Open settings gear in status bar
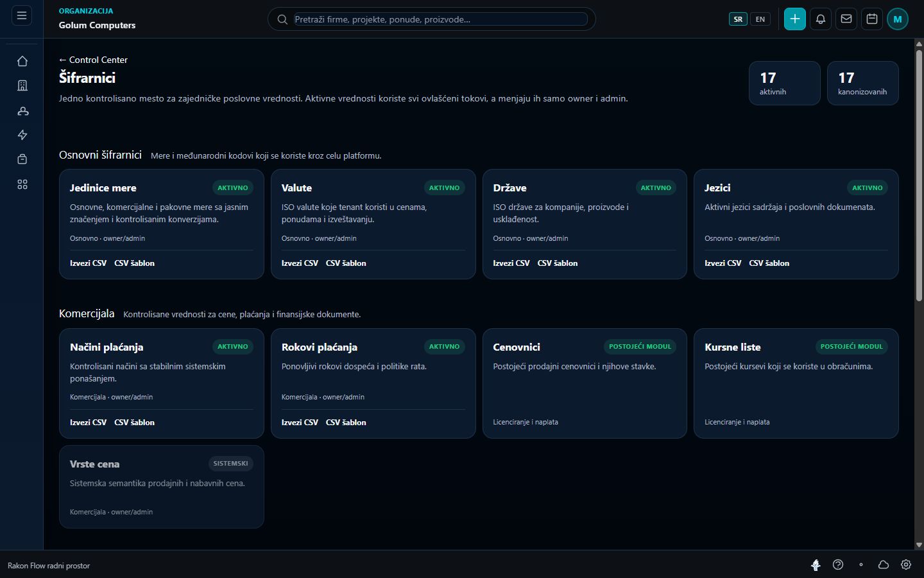The height and width of the screenshot is (578, 924). pyautogui.click(x=906, y=565)
